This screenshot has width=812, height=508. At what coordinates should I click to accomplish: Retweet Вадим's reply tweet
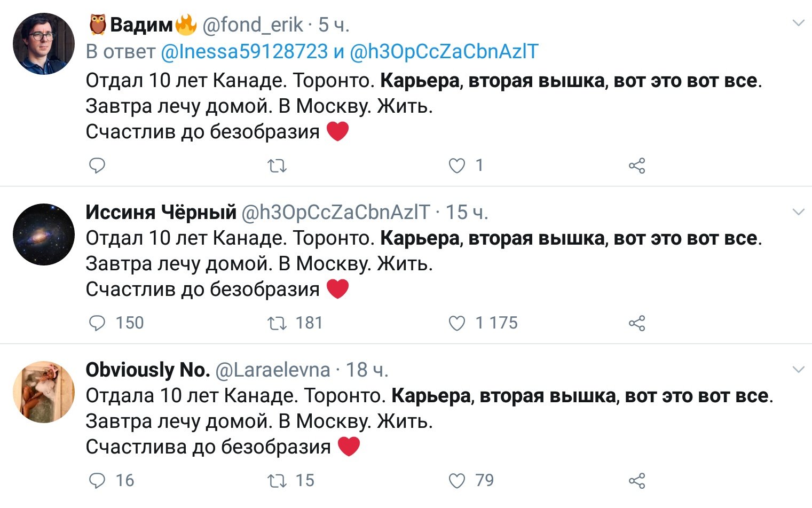pyautogui.click(x=277, y=166)
